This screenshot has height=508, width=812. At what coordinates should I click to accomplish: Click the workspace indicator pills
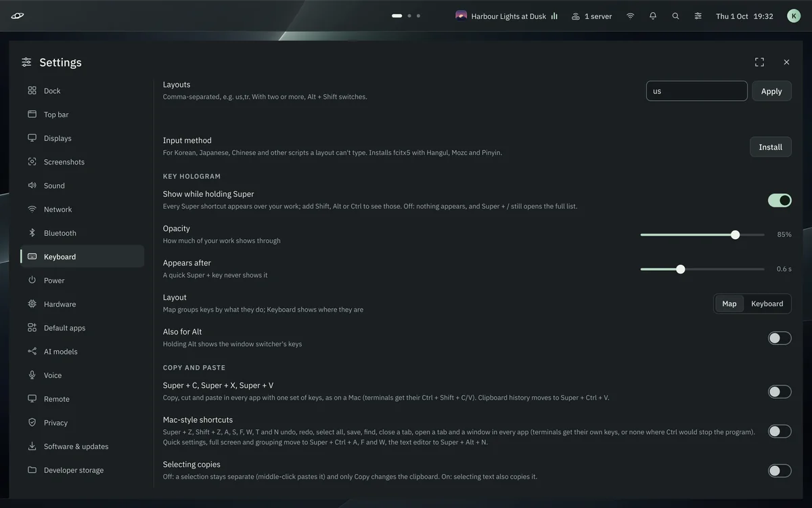pyautogui.click(x=406, y=16)
